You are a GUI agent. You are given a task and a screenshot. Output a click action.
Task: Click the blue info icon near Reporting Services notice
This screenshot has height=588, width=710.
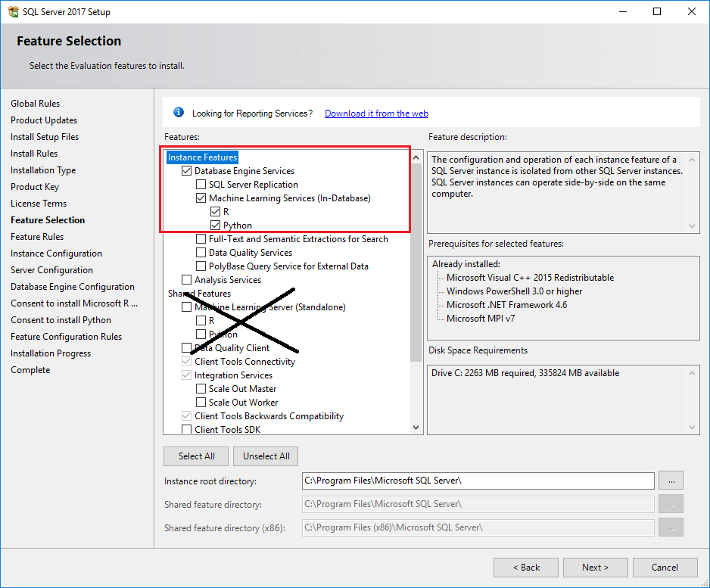click(x=179, y=111)
